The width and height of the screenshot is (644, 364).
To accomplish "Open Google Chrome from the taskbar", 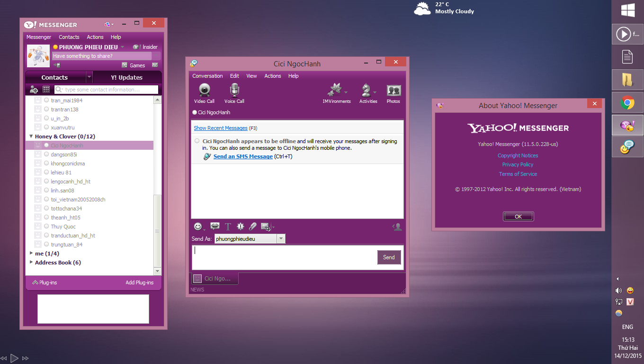I will point(627,102).
